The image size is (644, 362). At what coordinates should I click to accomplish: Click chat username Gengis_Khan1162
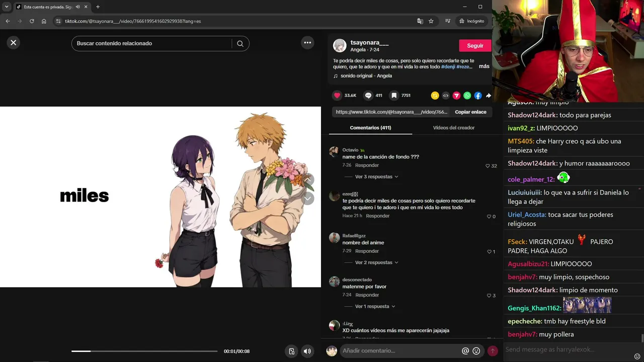point(534,308)
